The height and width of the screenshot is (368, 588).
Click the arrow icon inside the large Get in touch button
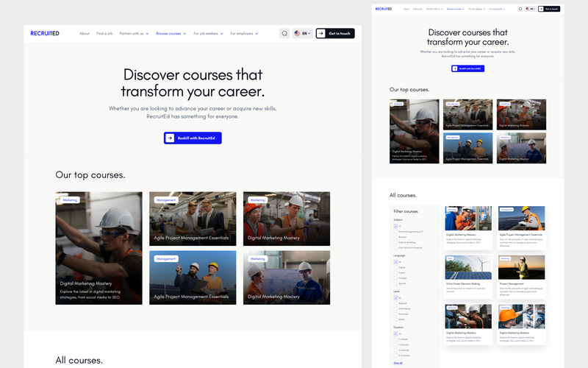coord(321,33)
